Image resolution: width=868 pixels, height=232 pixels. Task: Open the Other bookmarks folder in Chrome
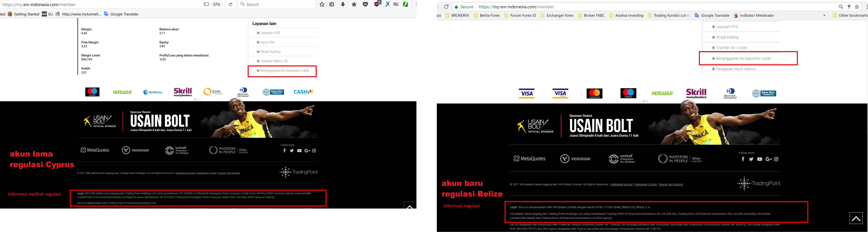[850, 15]
